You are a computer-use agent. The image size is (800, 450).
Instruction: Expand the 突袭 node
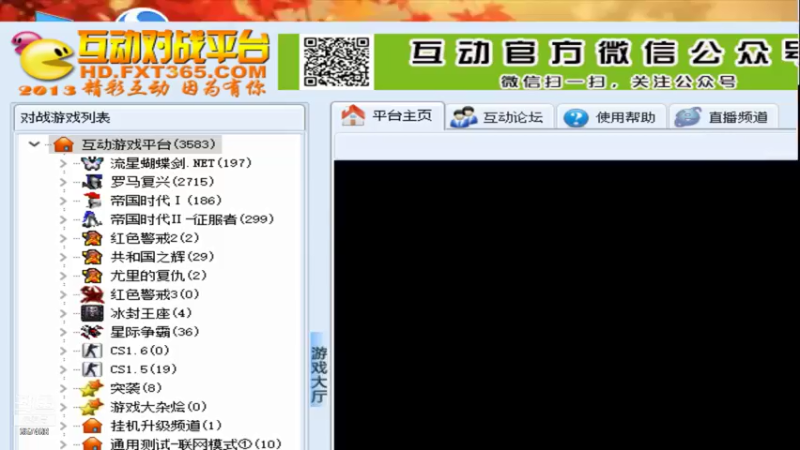(63, 388)
